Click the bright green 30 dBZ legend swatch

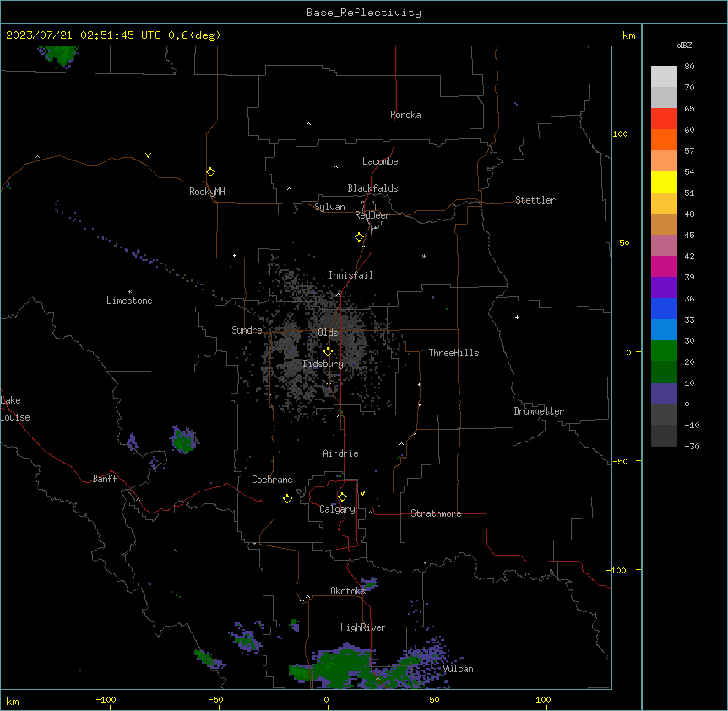click(x=664, y=351)
